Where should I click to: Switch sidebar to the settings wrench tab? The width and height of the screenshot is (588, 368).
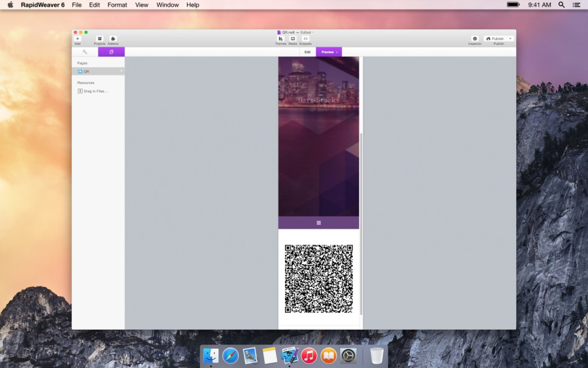click(x=85, y=52)
